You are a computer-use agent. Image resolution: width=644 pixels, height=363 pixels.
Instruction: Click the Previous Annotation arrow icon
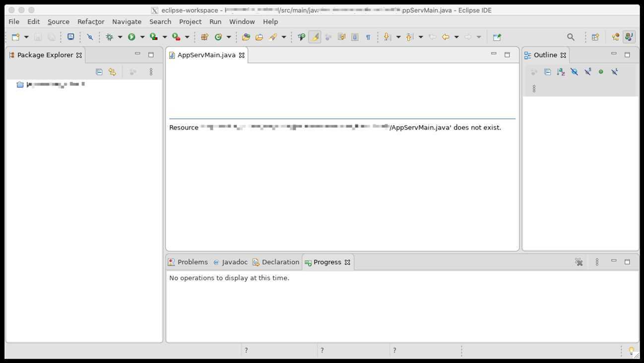click(410, 37)
